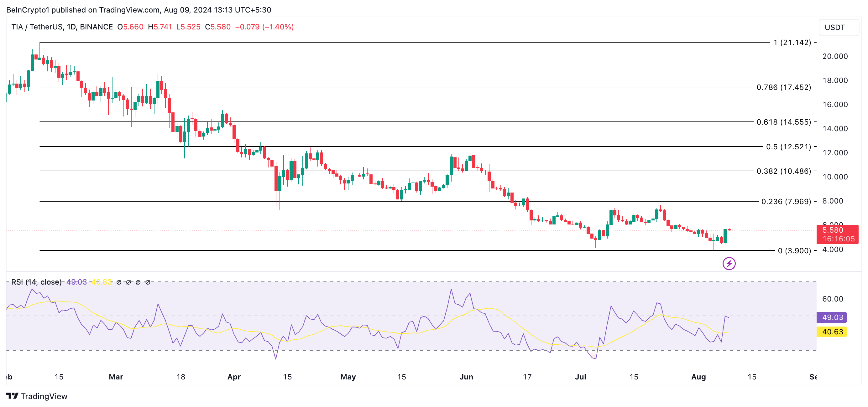The image size is (868, 407).
Task: Click the TradingView logo at bottom left
Action: [37, 396]
